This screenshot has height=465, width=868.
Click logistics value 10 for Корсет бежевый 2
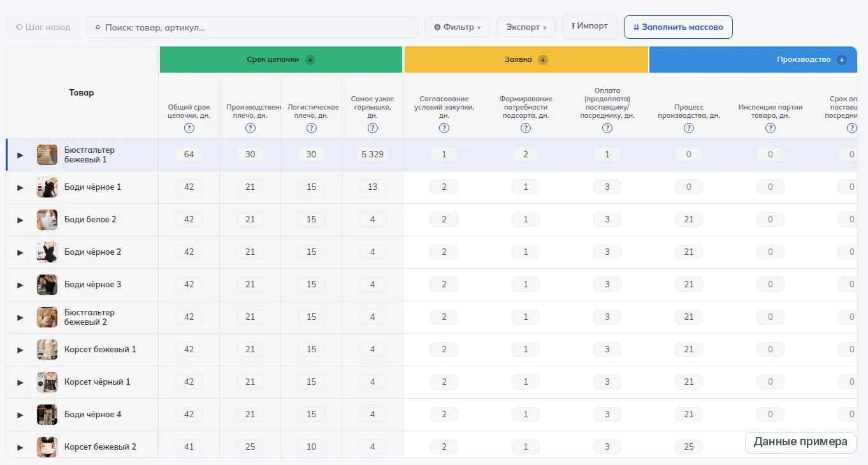[x=312, y=447]
